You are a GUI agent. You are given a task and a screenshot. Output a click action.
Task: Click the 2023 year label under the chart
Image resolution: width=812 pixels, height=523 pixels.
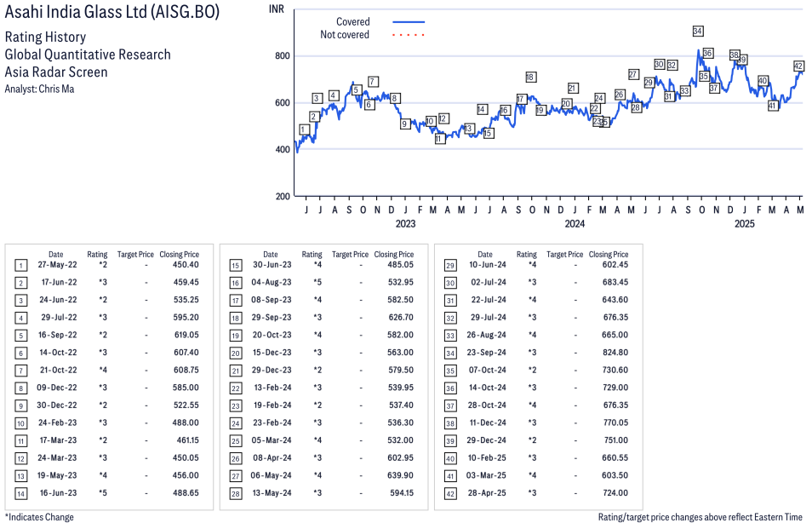(405, 224)
